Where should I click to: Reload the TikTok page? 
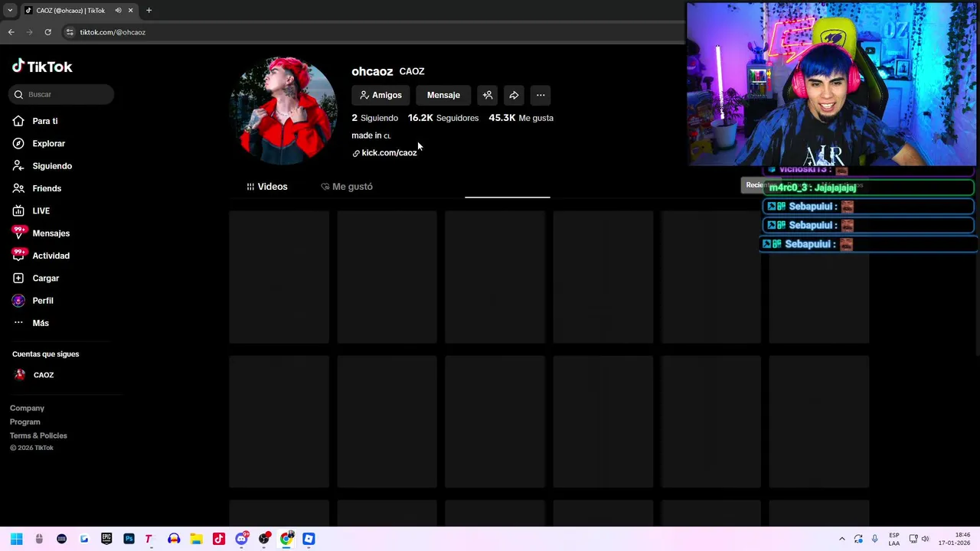[47, 32]
